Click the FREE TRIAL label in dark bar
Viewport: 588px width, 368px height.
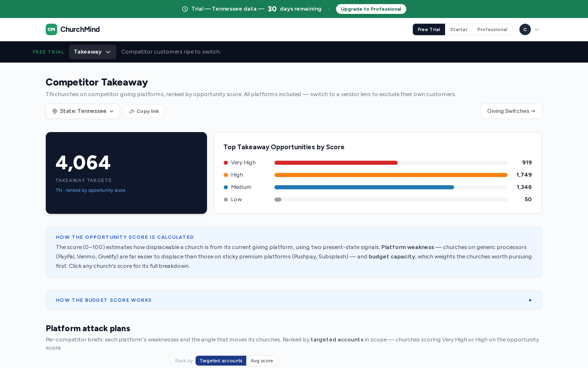point(48,52)
